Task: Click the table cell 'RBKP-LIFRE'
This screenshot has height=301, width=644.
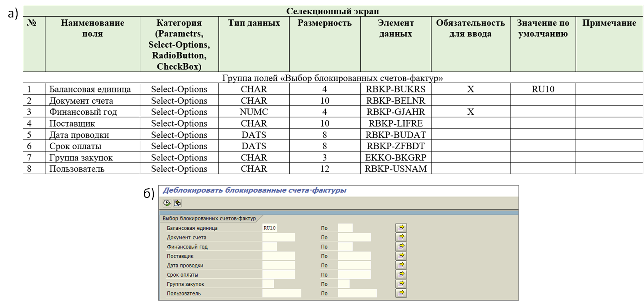Action: (x=396, y=123)
